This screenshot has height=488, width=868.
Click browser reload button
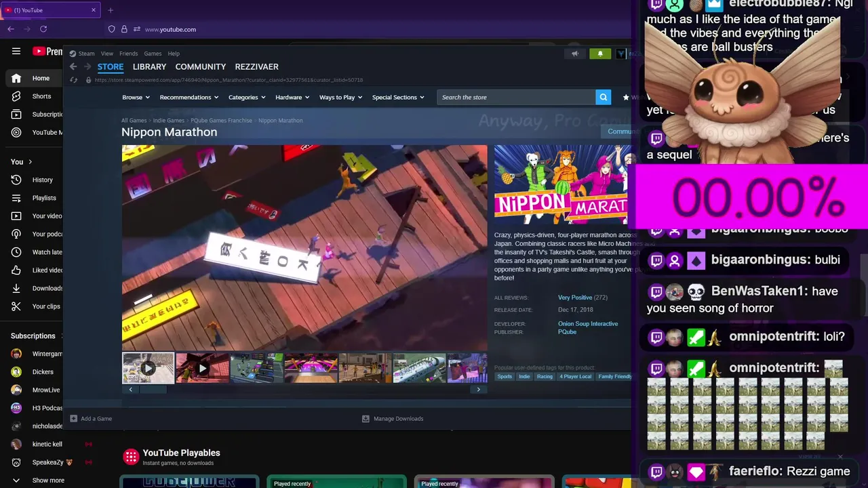(43, 29)
